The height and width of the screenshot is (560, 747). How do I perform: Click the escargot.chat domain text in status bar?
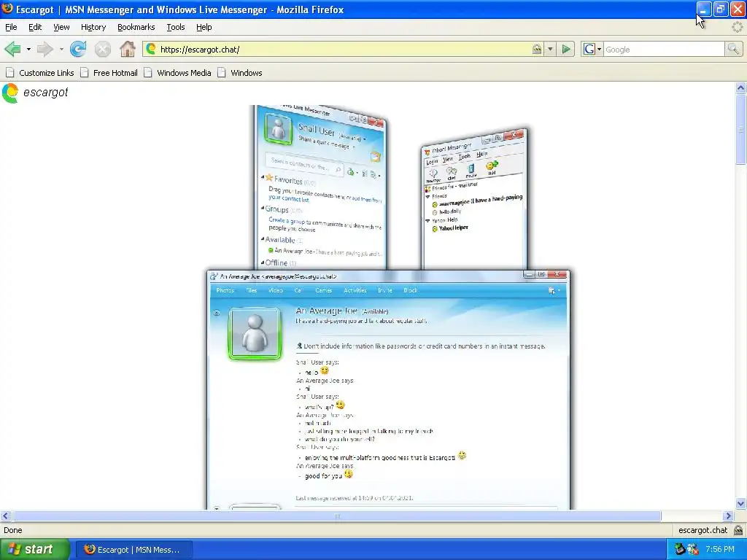click(x=703, y=530)
